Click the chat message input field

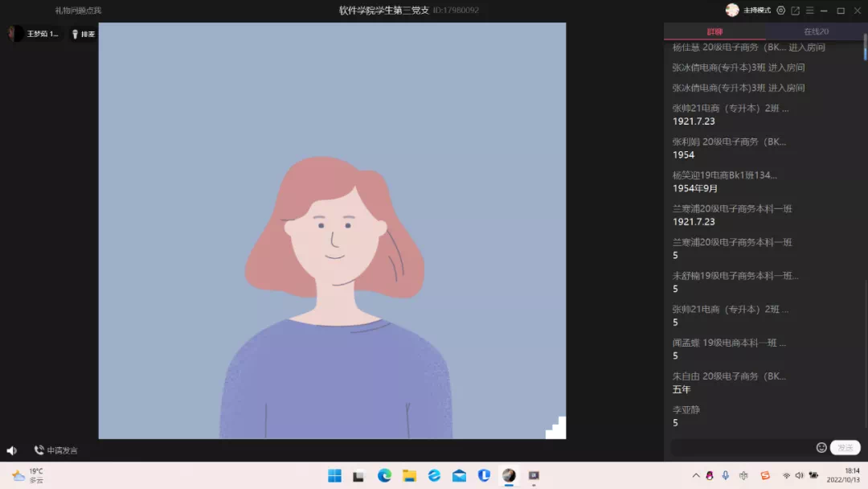click(x=741, y=447)
